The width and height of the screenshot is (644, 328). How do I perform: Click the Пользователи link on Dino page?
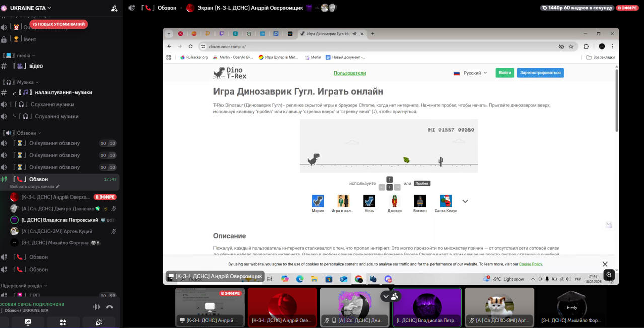pyautogui.click(x=349, y=73)
